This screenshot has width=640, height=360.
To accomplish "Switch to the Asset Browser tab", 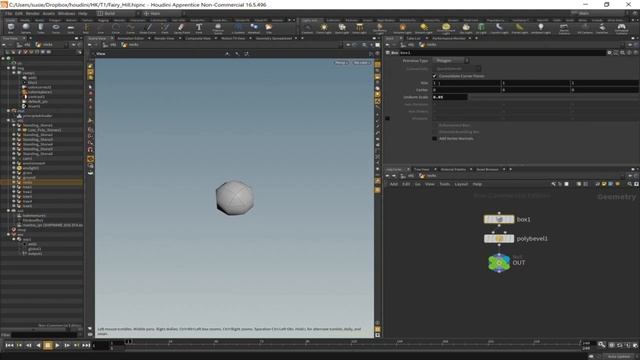I will (487, 169).
